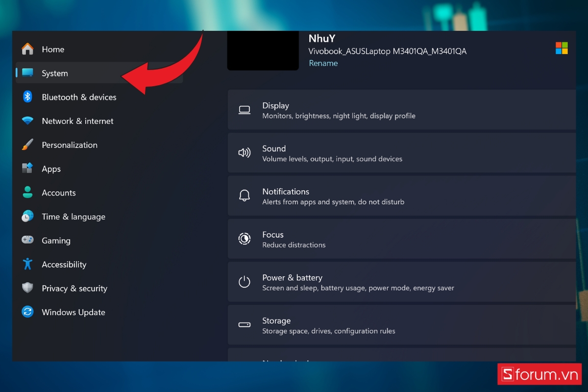
Task: Open Accounts settings
Action: click(99, 193)
